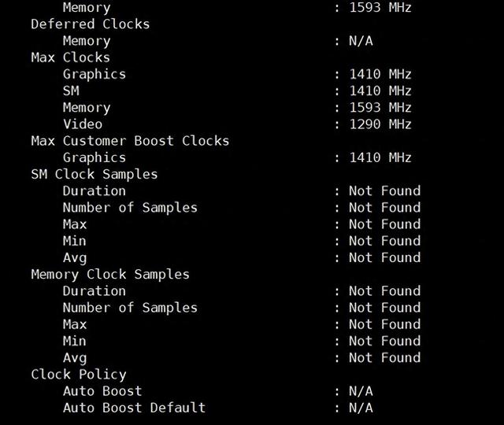
Task: Click Boost Clocks Graphics 1410 MHz value
Action: pos(380,157)
